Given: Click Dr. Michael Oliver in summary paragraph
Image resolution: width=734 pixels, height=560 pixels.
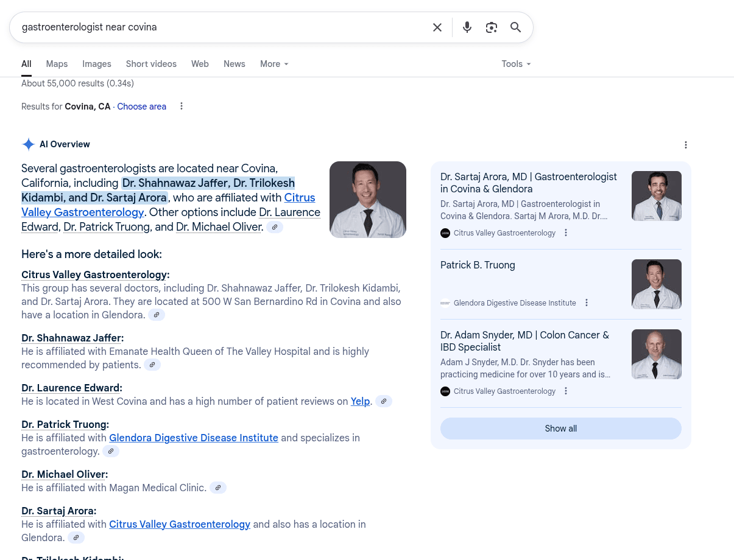Looking at the screenshot, I should pos(219,227).
